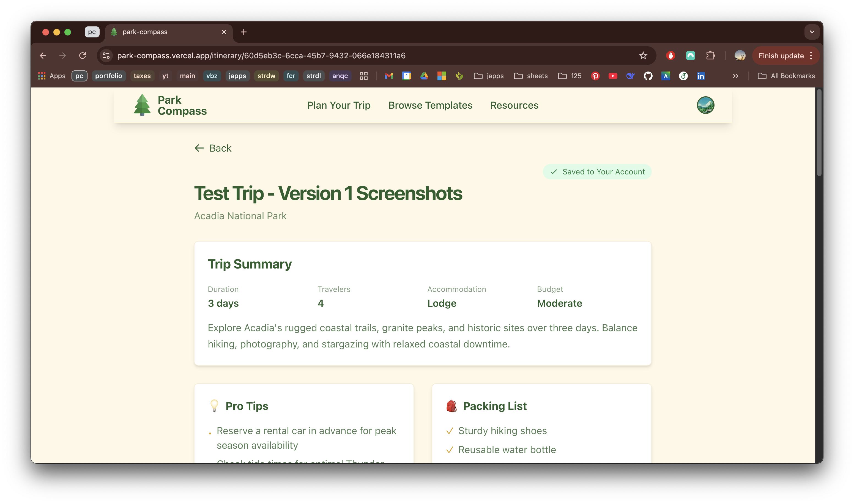
Task: Open the fcr saved tab group
Action: tap(291, 76)
